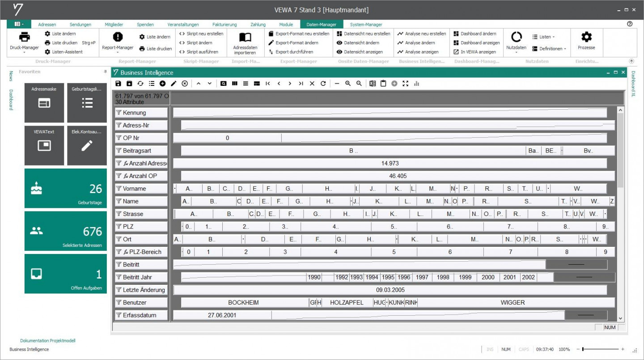Click the jump to first record icon
The height and width of the screenshot is (360, 644).
coord(268,83)
